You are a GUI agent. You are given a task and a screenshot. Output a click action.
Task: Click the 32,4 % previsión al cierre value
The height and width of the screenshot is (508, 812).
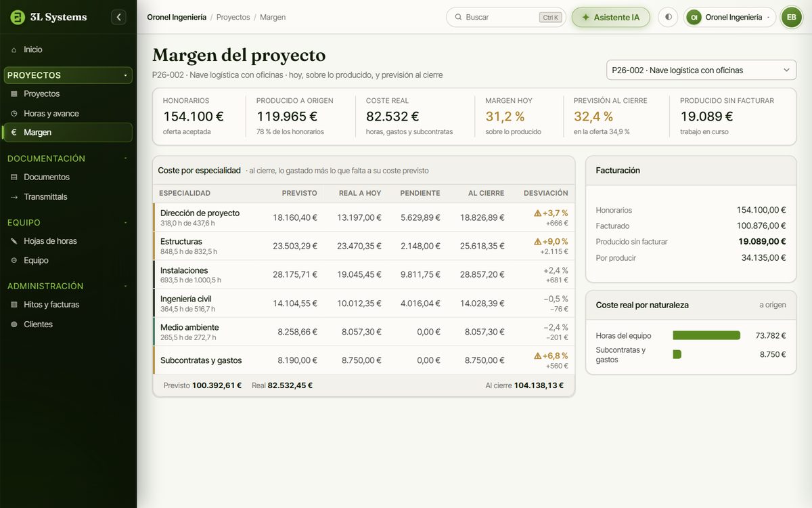(x=593, y=117)
